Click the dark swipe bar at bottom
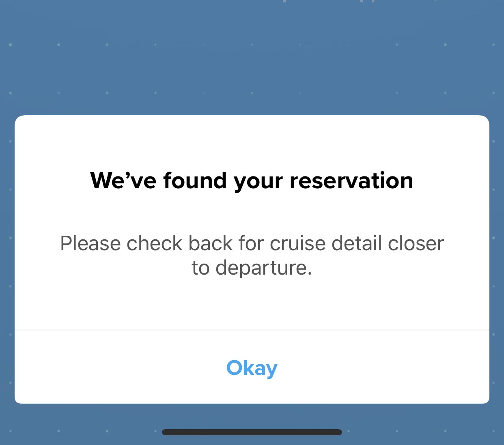 (x=252, y=432)
